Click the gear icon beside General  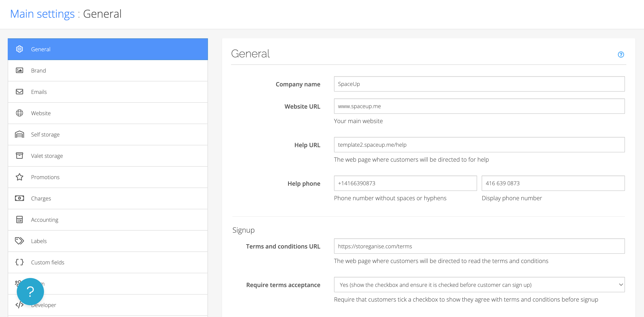click(x=20, y=49)
